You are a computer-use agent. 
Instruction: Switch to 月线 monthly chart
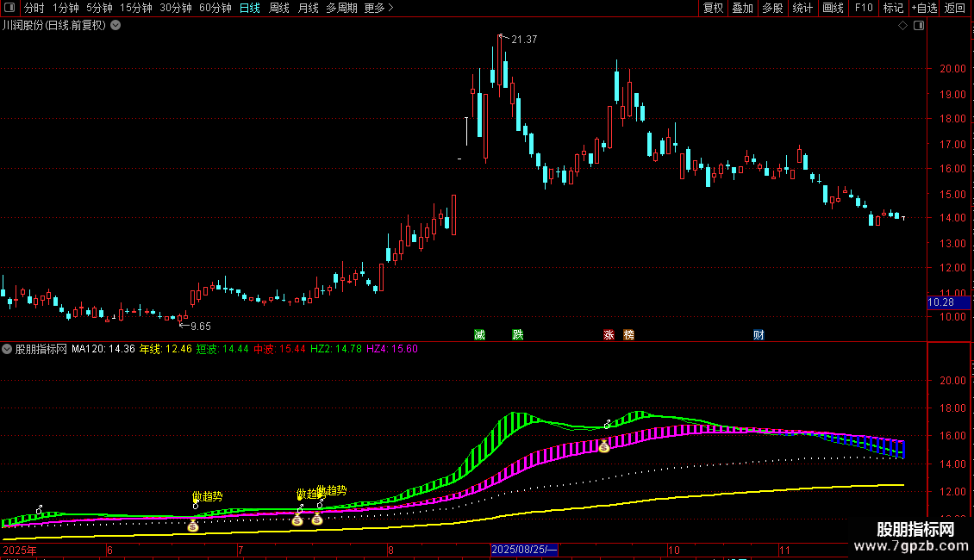(x=308, y=8)
